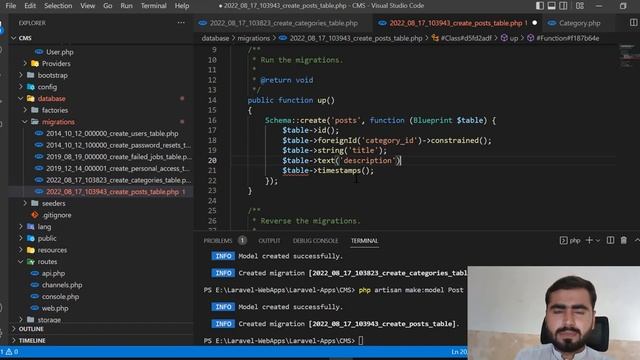Expand the factories folder
640x360 pixels.
click(55, 110)
